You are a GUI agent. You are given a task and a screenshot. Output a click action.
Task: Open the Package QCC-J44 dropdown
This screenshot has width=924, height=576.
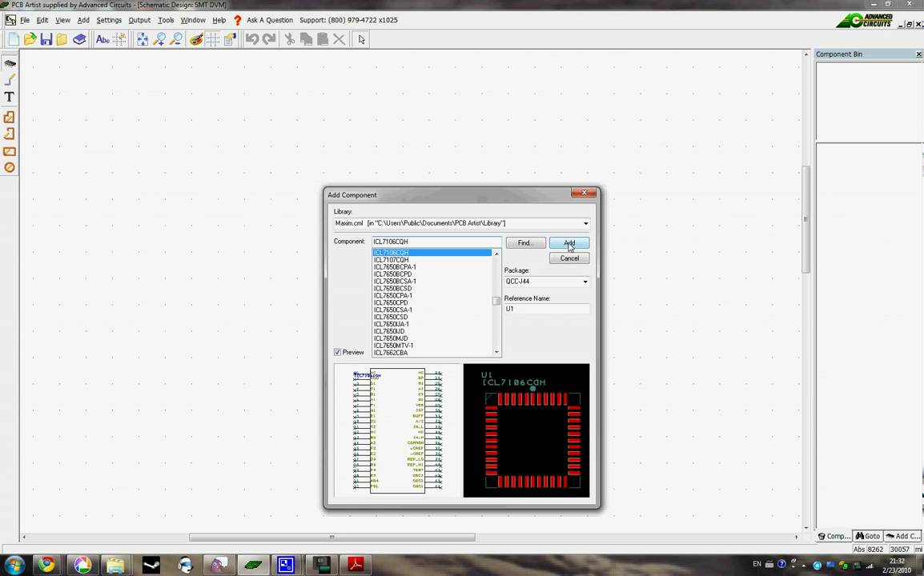tap(585, 282)
